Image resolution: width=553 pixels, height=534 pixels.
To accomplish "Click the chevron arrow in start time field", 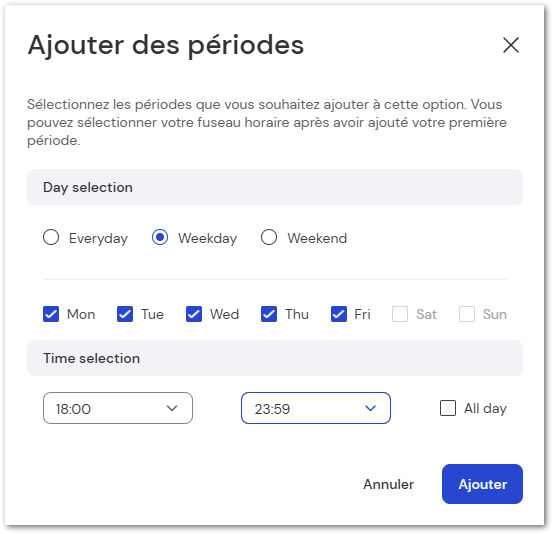I will (x=172, y=408).
